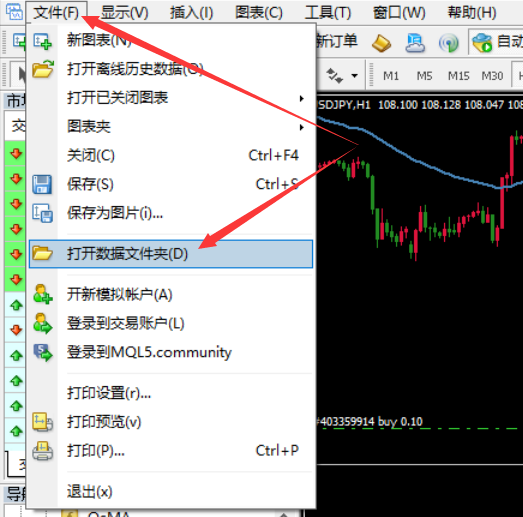The width and height of the screenshot is (523, 517).
Task: Click the 新订单 new order button
Action: pos(337,41)
